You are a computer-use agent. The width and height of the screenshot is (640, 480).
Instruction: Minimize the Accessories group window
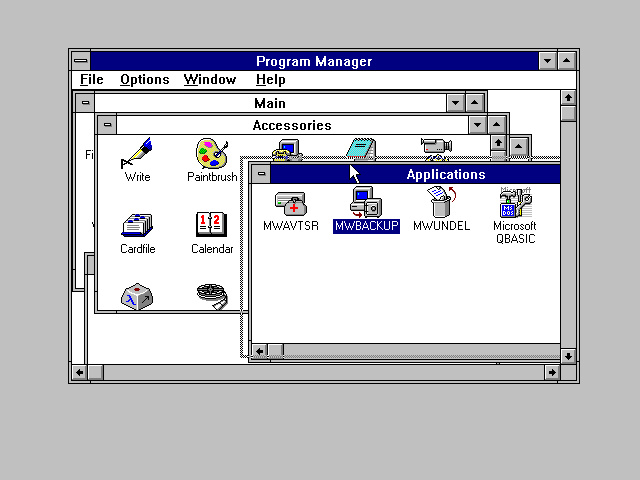[478, 124]
